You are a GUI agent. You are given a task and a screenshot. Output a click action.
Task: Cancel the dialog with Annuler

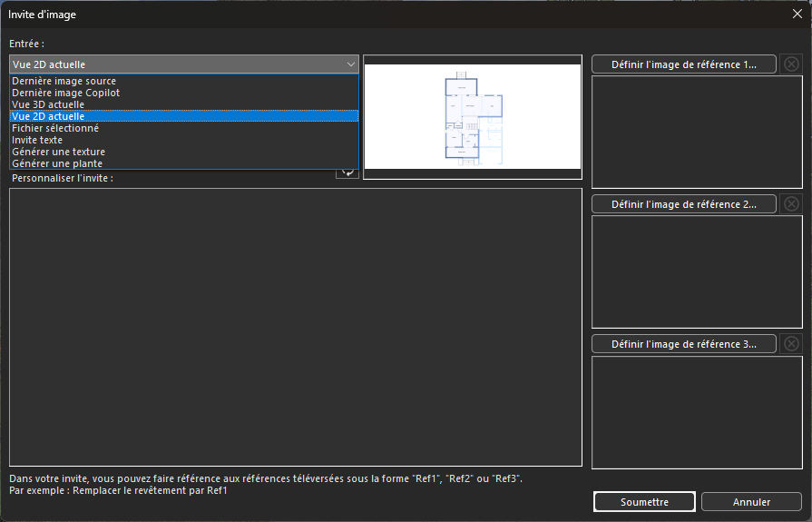tap(751, 502)
